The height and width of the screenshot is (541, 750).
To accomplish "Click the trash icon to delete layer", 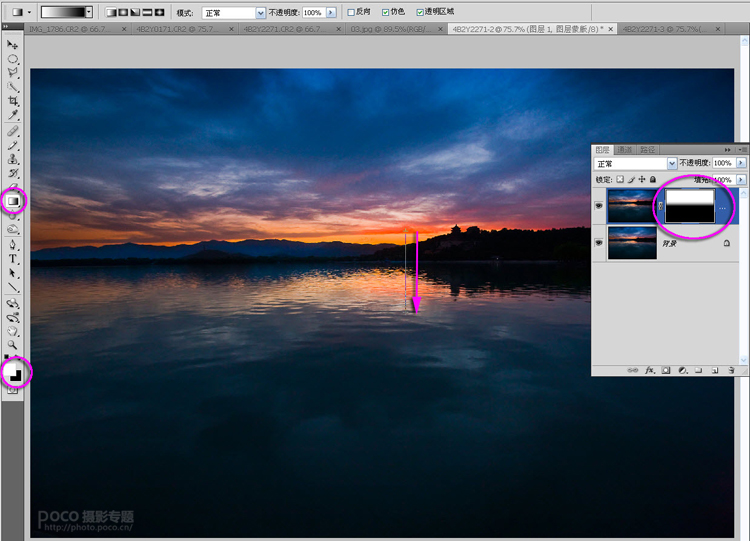I will [x=731, y=370].
